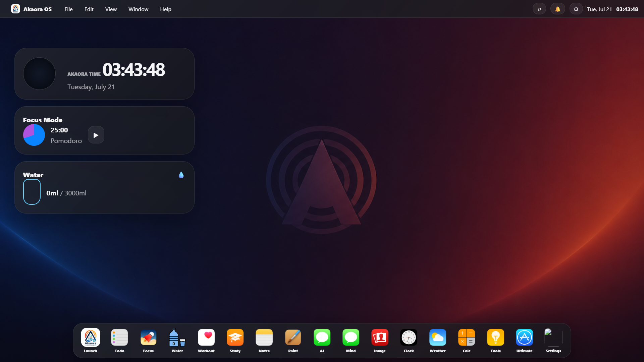The height and width of the screenshot is (362, 644).
Task: Open the View menu
Action: click(111, 9)
